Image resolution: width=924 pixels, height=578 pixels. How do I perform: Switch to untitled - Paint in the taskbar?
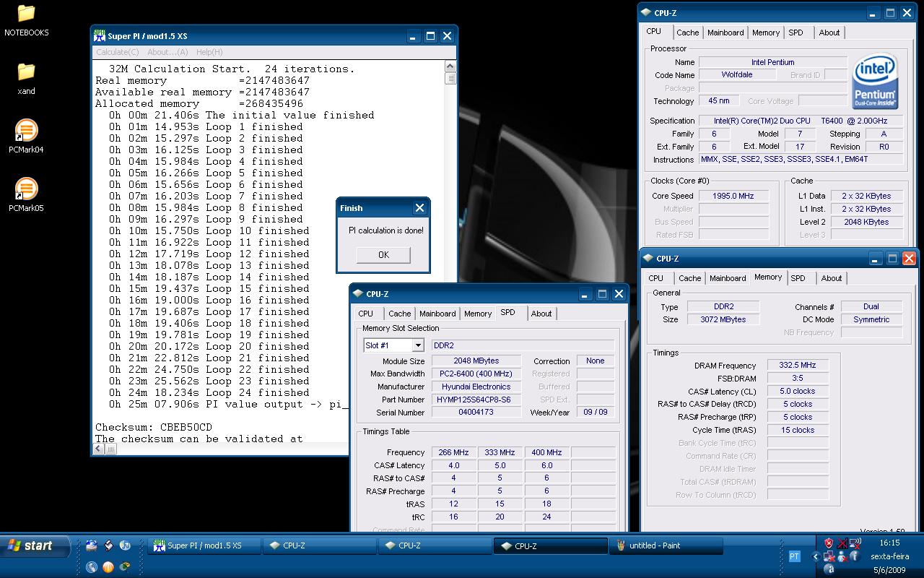click(666, 545)
